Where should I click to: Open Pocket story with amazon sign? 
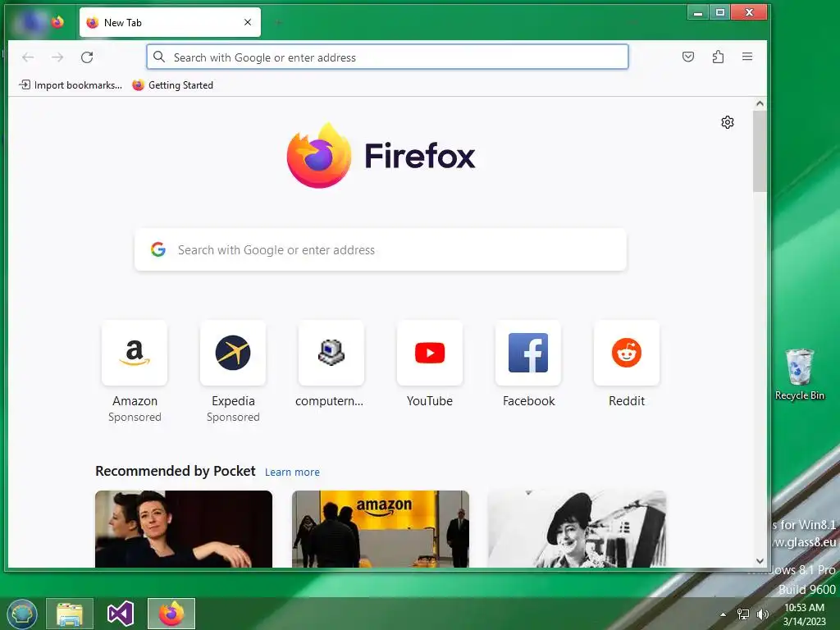point(381,529)
